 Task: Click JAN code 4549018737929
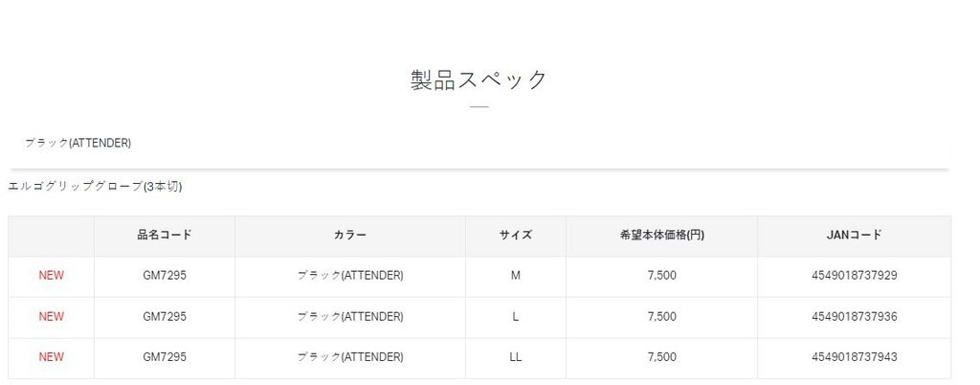click(x=854, y=276)
